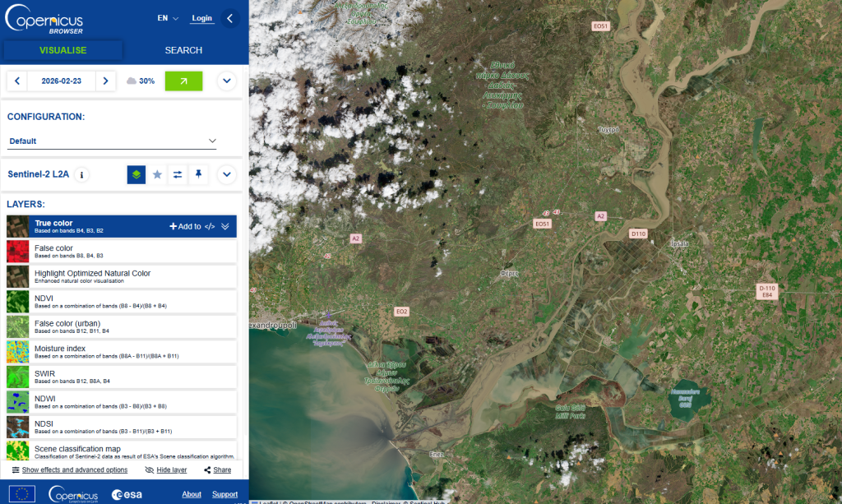The height and width of the screenshot is (504, 842).
Task: Collapse the sidebar with the left arrow
Action: [x=230, y=18]
